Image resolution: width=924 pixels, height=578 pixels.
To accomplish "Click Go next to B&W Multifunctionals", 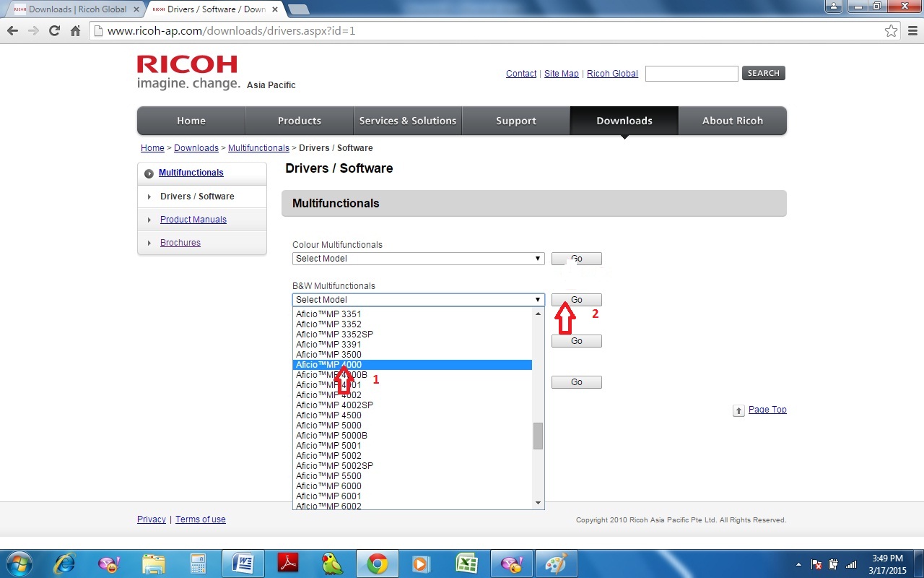I will [x=577, y=300].
